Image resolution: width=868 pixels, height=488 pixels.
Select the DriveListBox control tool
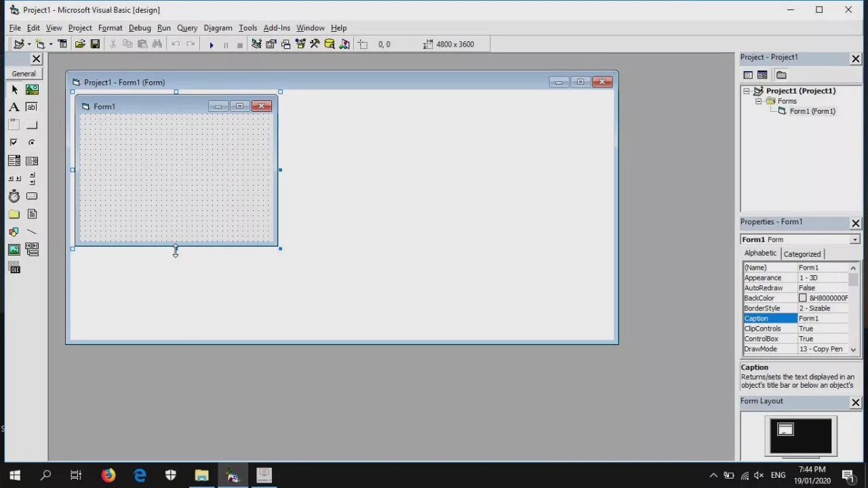[32, 196]
